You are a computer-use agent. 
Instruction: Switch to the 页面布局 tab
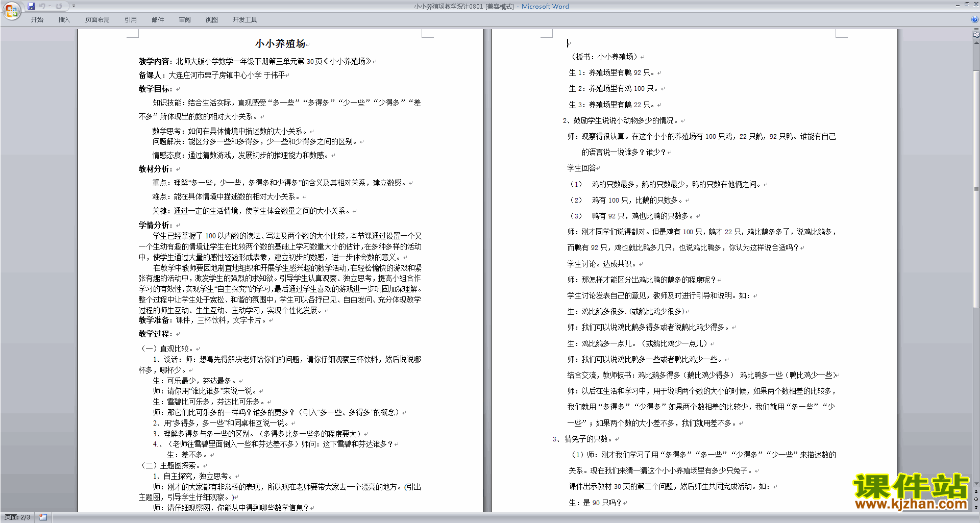point(97,20)
